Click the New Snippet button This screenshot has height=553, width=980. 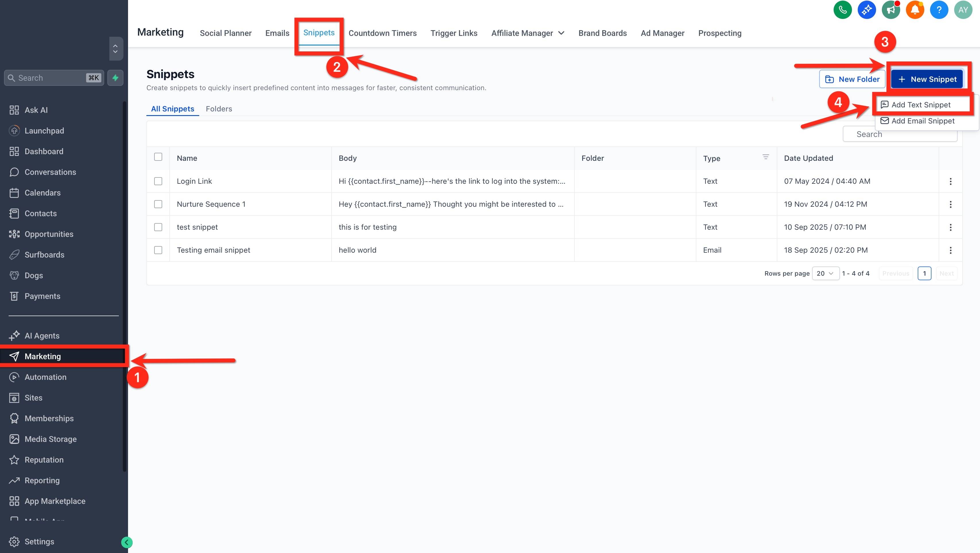coord(927,79)
